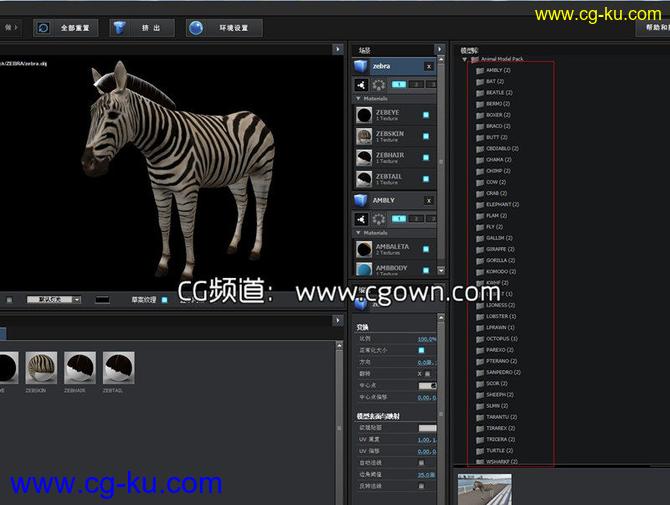Click the reset-all circular arrow icon
This screenshot has height=505, width=670.
click(x=43, y=28)
